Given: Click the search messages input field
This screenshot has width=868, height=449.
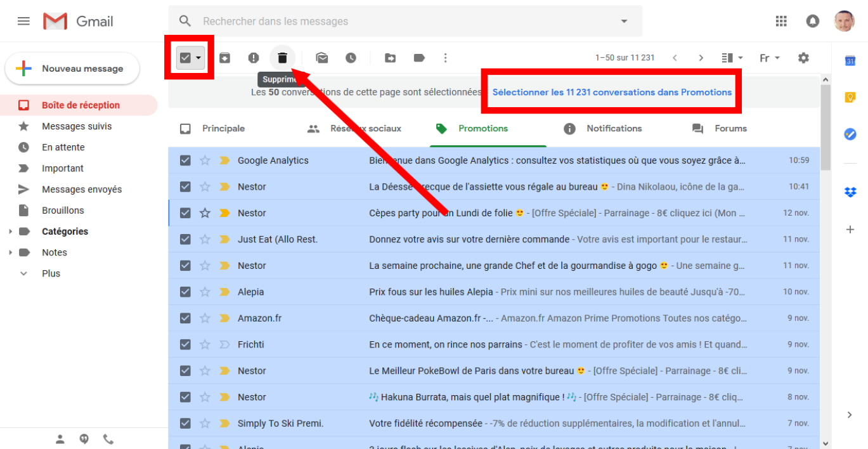Looking at the screenshot, I should click(406, 21).
